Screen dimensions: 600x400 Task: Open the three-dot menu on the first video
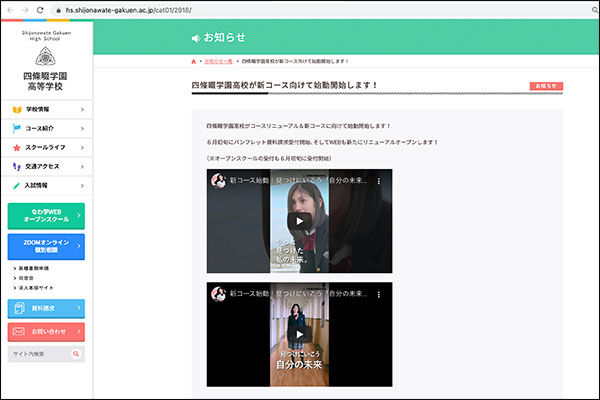tap(379, 181)
